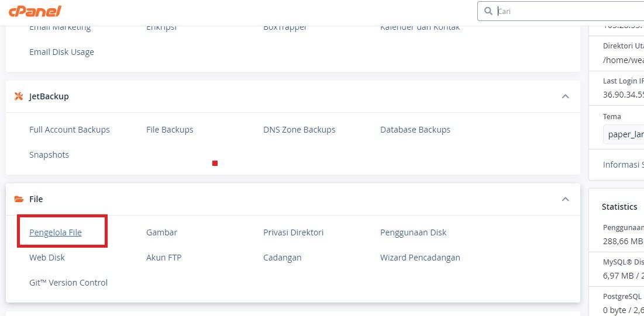Open Penggunaan Disk
644x316 pixels.
click(x=413, y=232)
